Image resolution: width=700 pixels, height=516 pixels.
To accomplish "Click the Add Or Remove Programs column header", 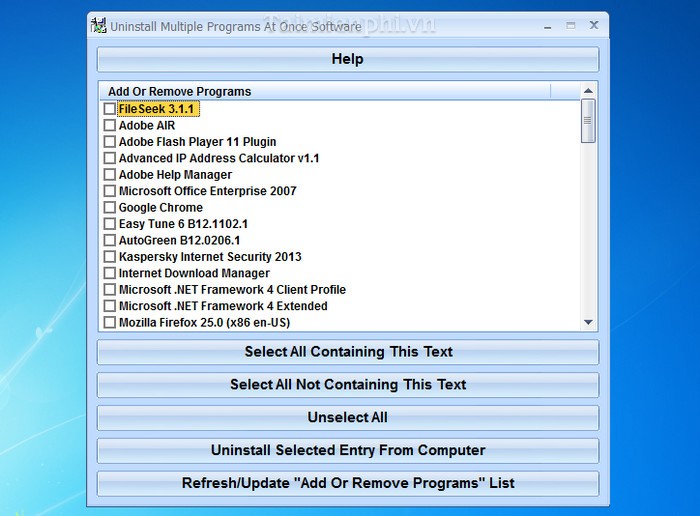I will [x=325, y=92].
